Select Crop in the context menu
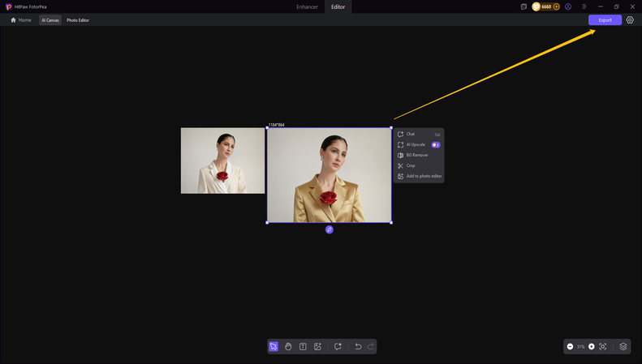The width and height of the screenshot is (642, 364). [411, 165]
